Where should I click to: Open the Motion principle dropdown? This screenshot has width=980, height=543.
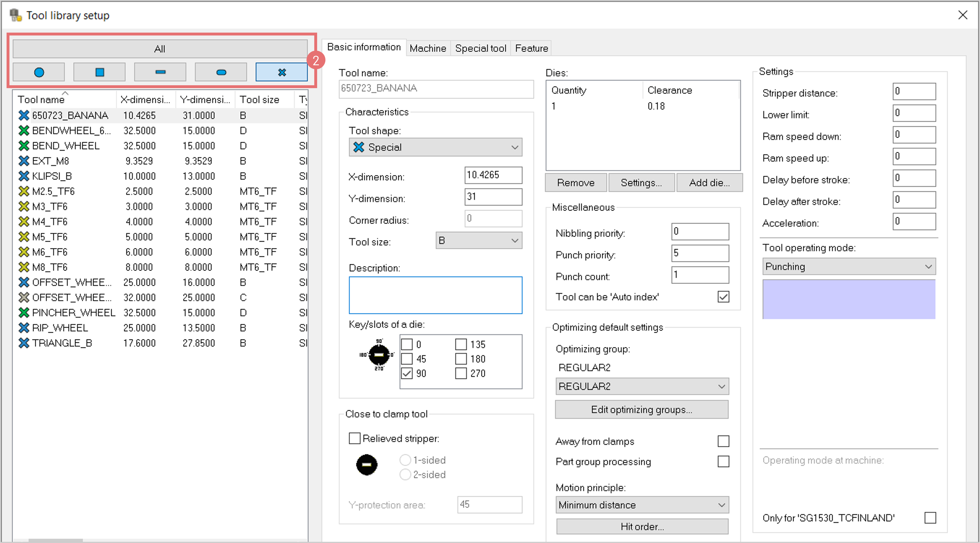642,505
